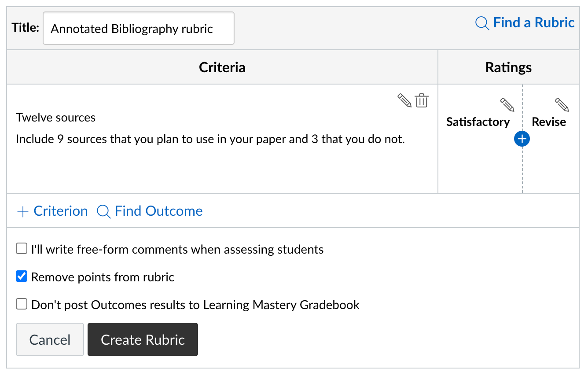Open the Find Outcome search
Image resolution: width=588 pixels, height=376 pixels.
coord(158,211)
